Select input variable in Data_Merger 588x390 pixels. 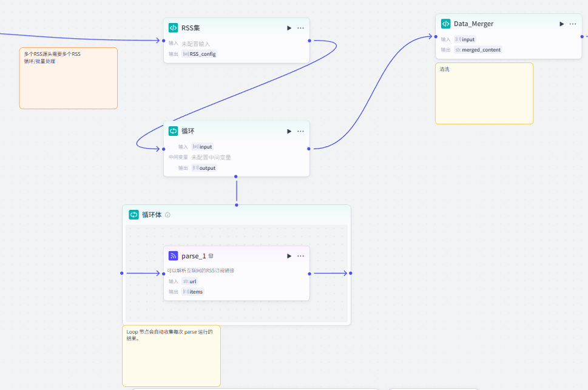click(x=465, y=39)
